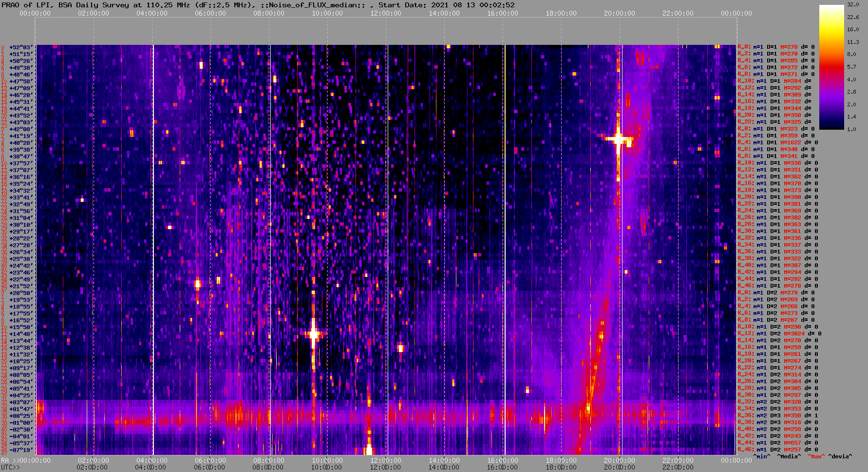The image size is (868, 472).
Task: Click the '^Media^' legend label
Action: pos(789,457)
